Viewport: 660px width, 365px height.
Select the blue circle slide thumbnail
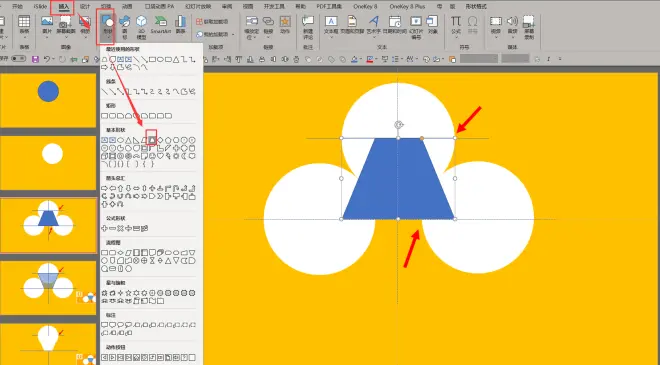point(48,100)
